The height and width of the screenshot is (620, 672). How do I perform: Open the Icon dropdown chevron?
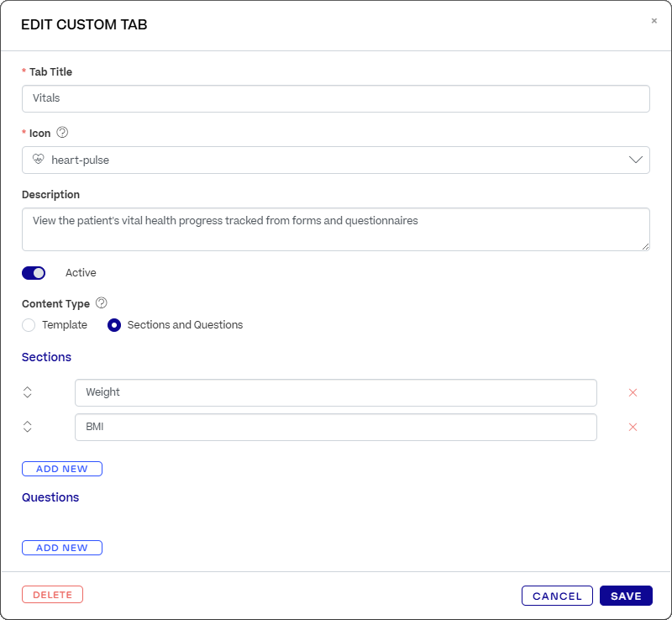pyautogui.click(x=636, y=160)
